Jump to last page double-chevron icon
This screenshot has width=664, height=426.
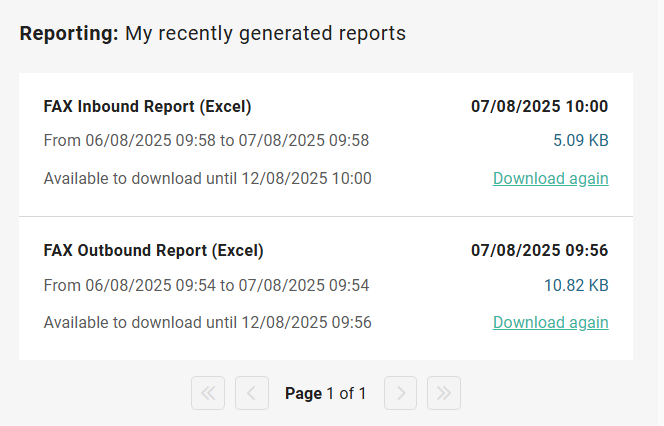[x=444, y=393]
